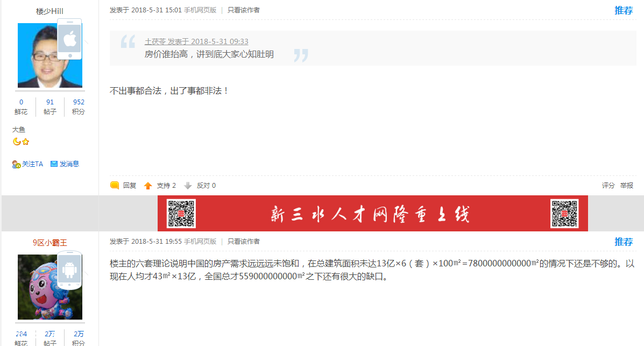The image size is (644, 346).
Task: Click 评分 to rate the first post
Action: (608, 186)
